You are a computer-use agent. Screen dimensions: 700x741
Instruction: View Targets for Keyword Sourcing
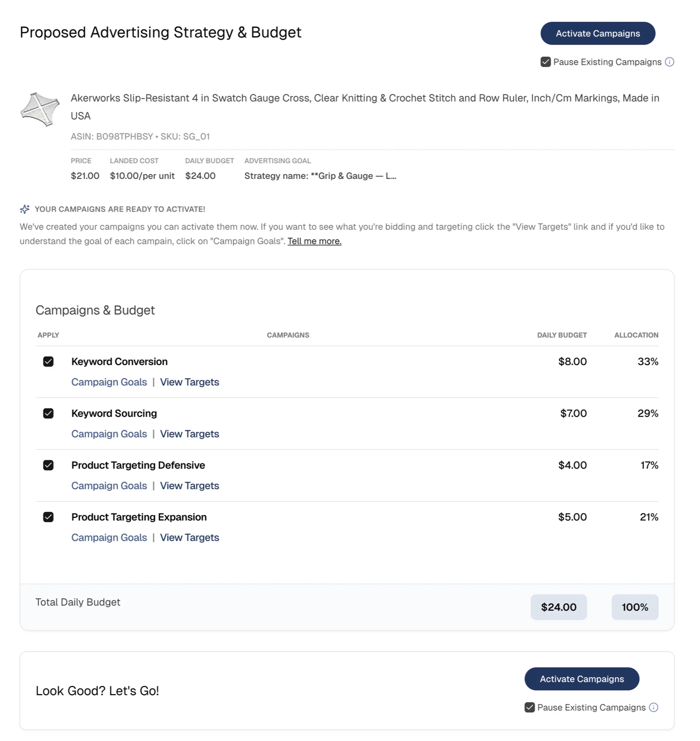189,434
